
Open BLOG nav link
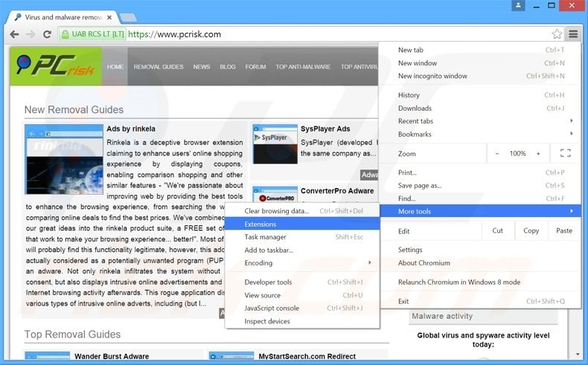click(x=228, y=67)
